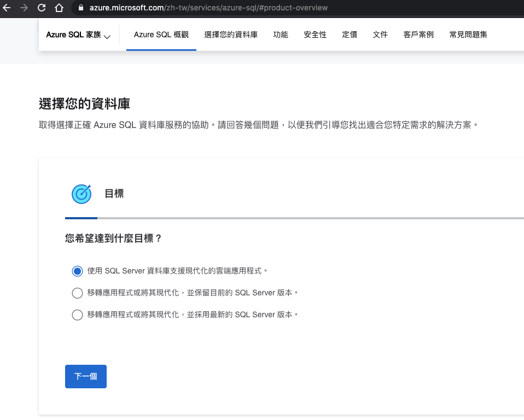Click the blue target 目標 icon

[x=81, y=194]
